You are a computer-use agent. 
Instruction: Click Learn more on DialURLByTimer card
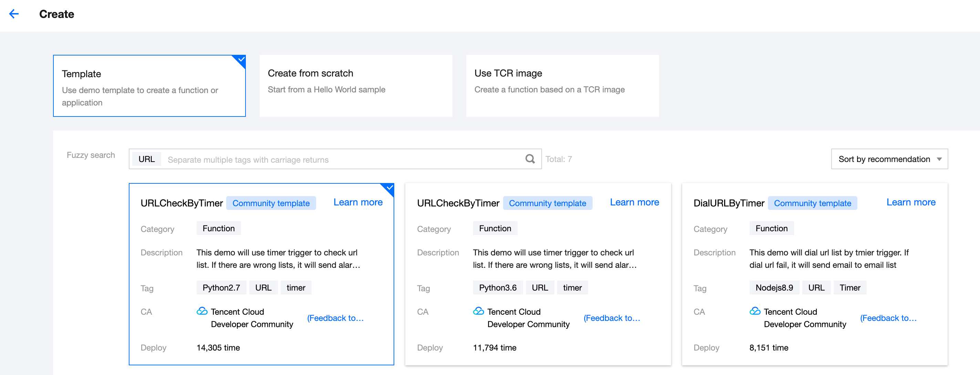[x=910, y=203]
